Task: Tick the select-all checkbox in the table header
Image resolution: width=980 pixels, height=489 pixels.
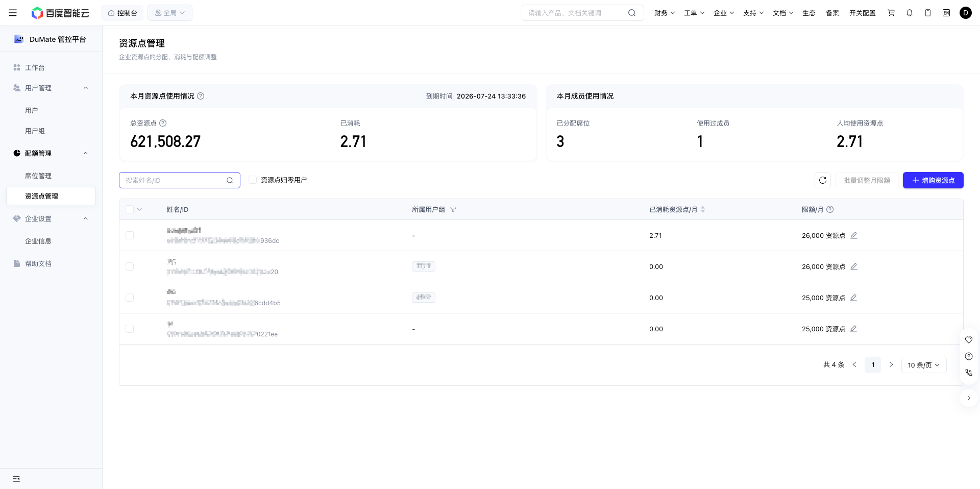Action: (x=130, y=209)
